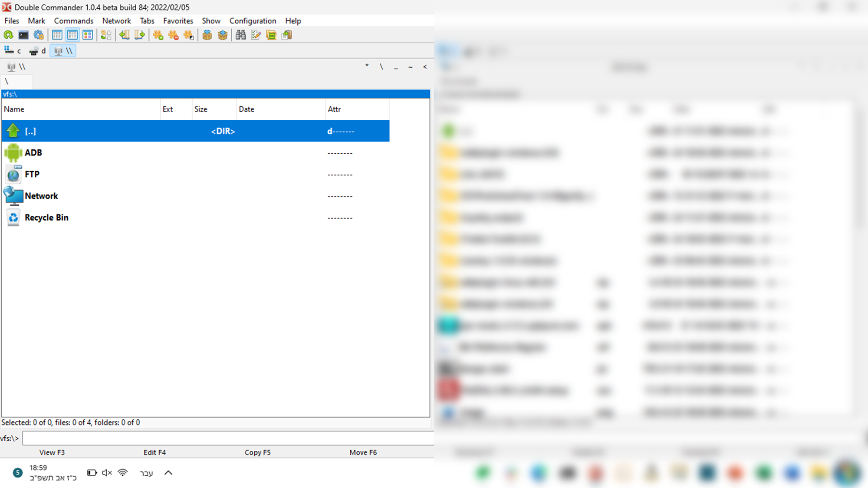Click the Invert selection asterisk icon
Viewport: 868px width, 488px height.
tap(188, 35)
